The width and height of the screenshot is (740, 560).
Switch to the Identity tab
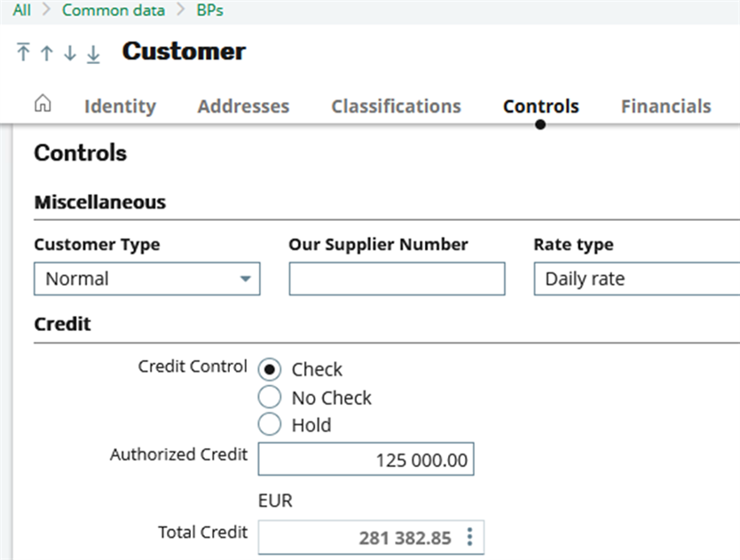coord(120,106)
